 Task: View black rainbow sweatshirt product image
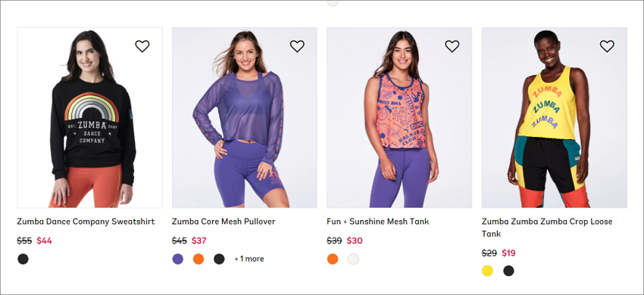(x=90, y=118)
